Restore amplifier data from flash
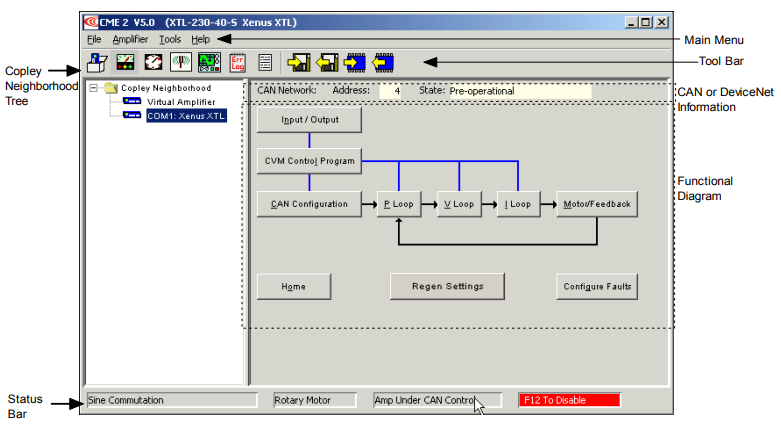The height and width of the screenshot is (425, 781). (x=383, y=62)
